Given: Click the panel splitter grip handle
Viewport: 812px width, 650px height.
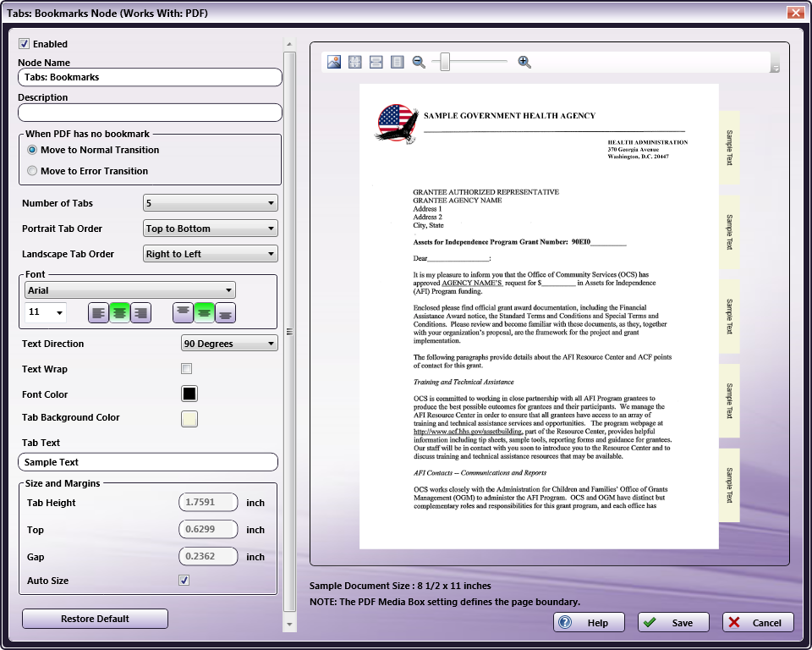Looking at the screenshot, I should coord(289,332).
